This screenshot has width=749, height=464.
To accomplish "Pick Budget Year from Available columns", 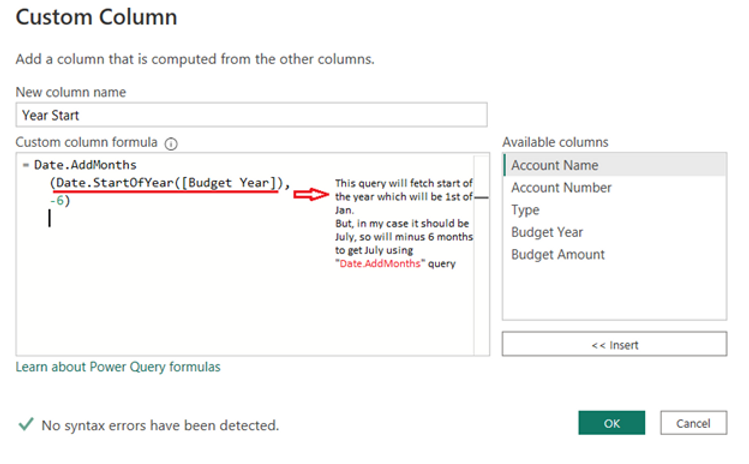I will point(547,232).
